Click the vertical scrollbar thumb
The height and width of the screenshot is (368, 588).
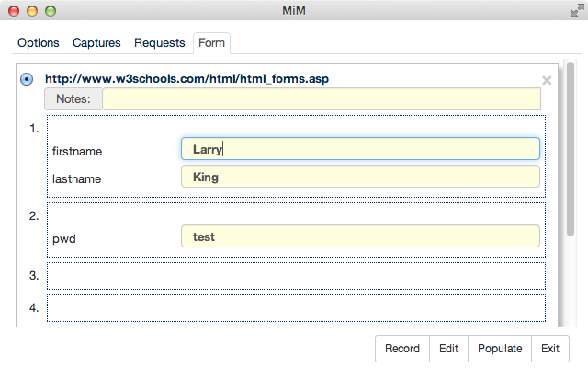[571, 149]
